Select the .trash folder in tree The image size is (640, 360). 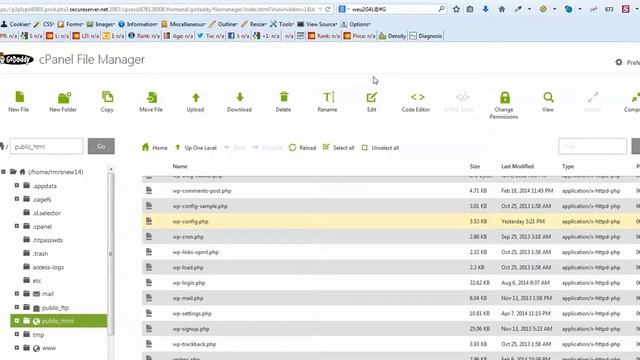click(x=40, y=253)
